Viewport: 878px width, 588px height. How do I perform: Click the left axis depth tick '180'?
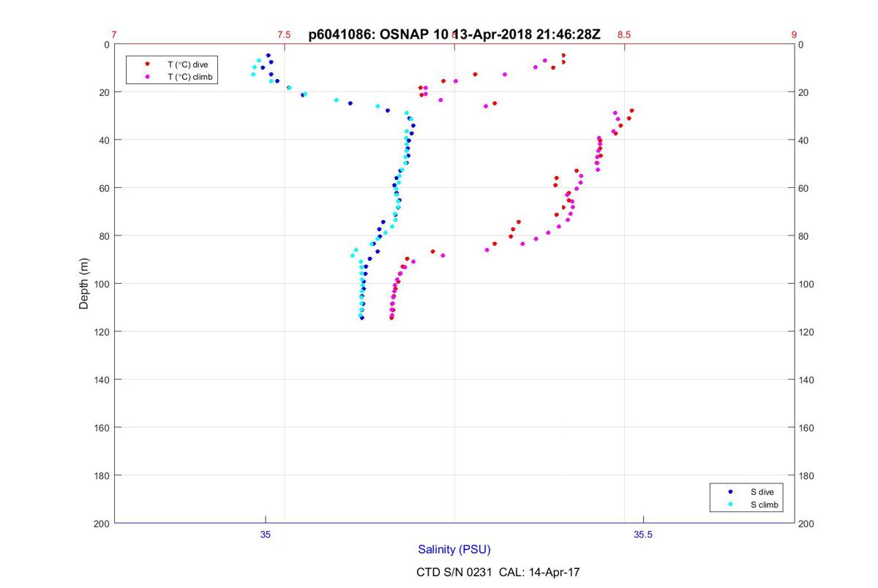[x=102, y=476]
